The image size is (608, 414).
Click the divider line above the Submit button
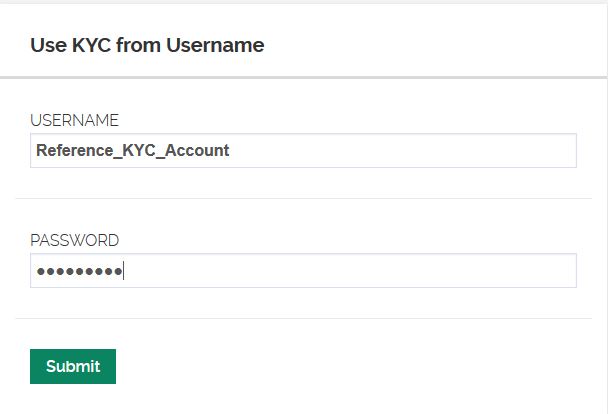(x=303, y=318)
